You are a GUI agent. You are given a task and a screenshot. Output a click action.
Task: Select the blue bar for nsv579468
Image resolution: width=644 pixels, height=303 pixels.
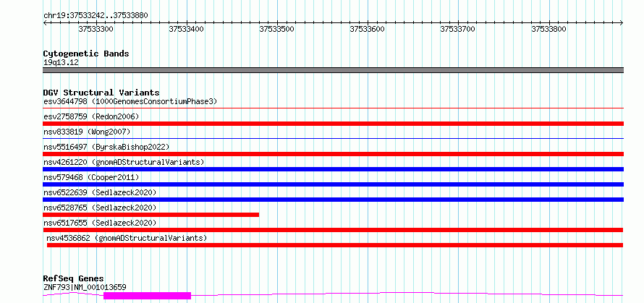(x=333, y=184)
